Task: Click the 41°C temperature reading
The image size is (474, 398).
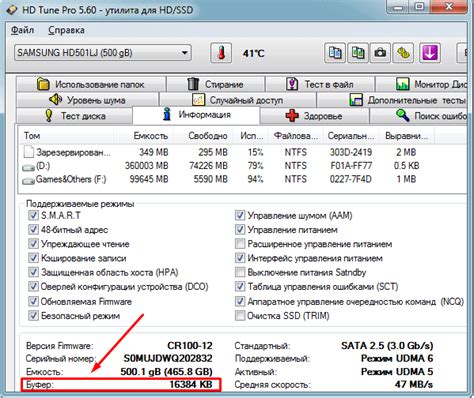Action: point(253,53)
